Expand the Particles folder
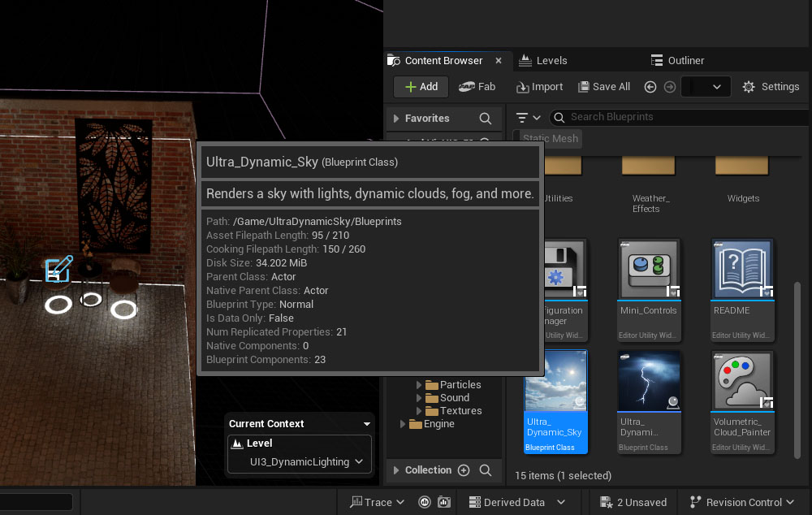This screenshot has width=812, height=515. click(418, 385)
